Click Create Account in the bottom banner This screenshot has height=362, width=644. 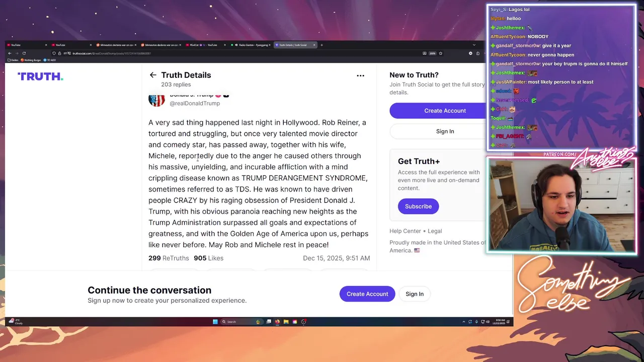367,294
